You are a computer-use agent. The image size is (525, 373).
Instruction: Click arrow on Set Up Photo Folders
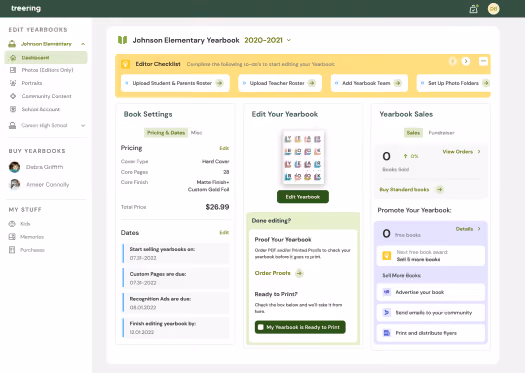[x=486, y=83]
